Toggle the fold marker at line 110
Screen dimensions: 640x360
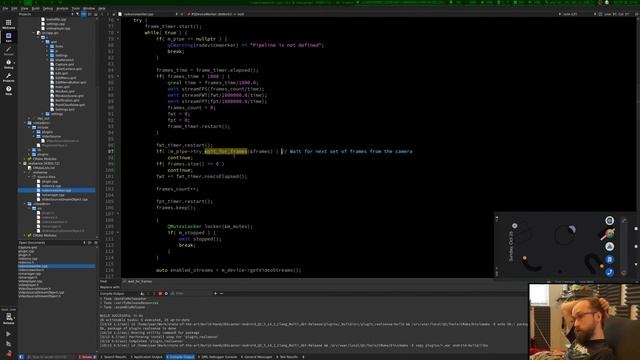(118, 233)
